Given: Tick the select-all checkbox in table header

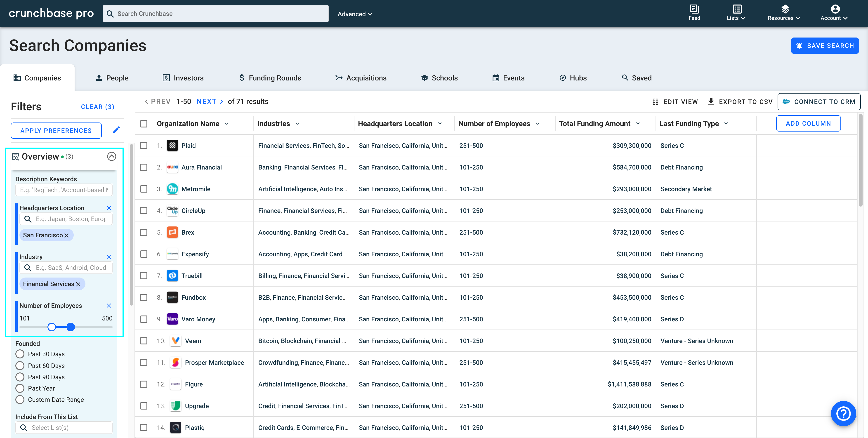Looking at the screenshot, I should tap(144, 124).
